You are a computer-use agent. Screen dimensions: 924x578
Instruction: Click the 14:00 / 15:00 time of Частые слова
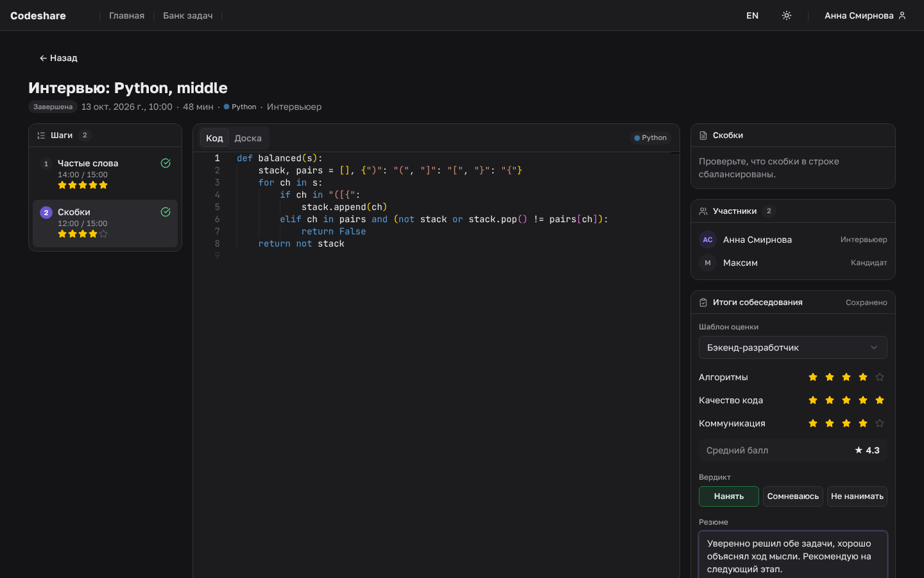[x=83, y=175]
